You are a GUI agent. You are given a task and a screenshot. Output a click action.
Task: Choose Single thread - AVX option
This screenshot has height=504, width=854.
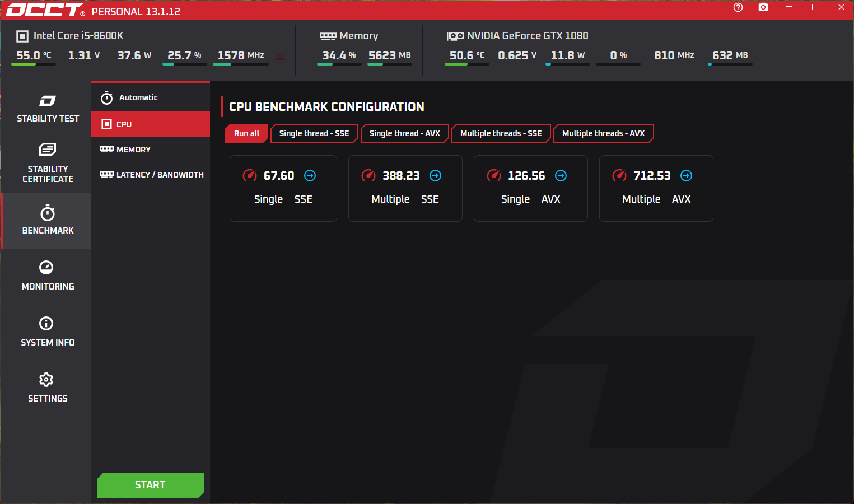[405, 133]
